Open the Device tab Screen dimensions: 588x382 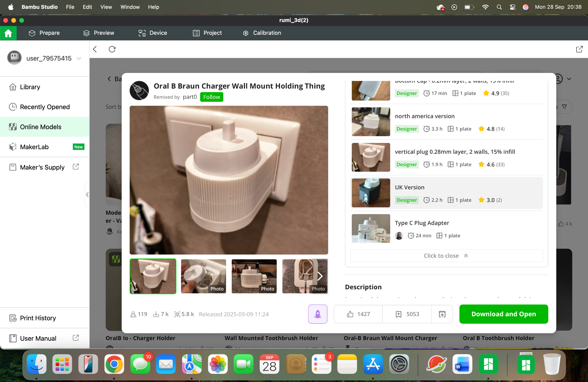coord(153,33)
